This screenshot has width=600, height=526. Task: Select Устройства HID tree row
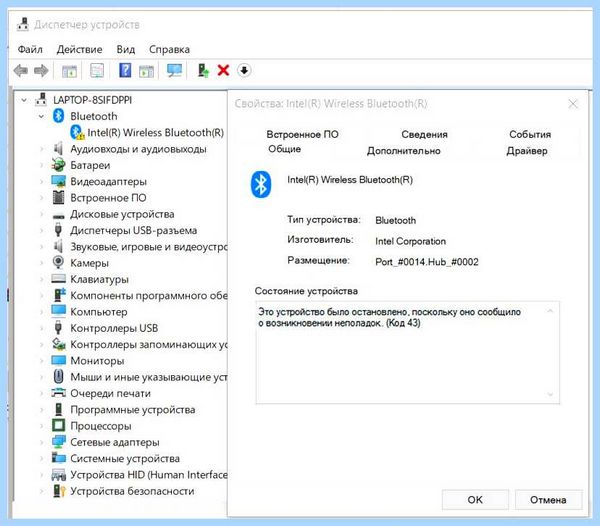click(x=148, y=475)
